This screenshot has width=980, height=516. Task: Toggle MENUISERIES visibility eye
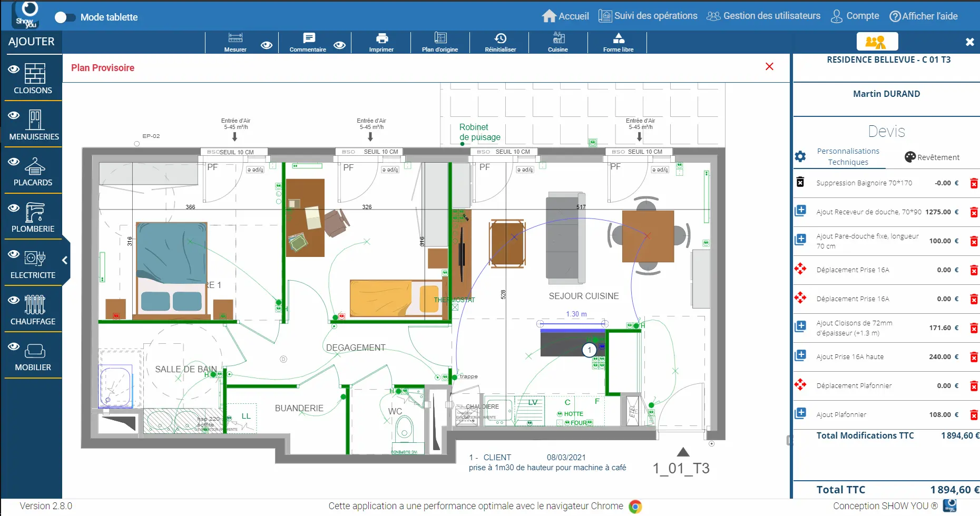tap(14, 115)
